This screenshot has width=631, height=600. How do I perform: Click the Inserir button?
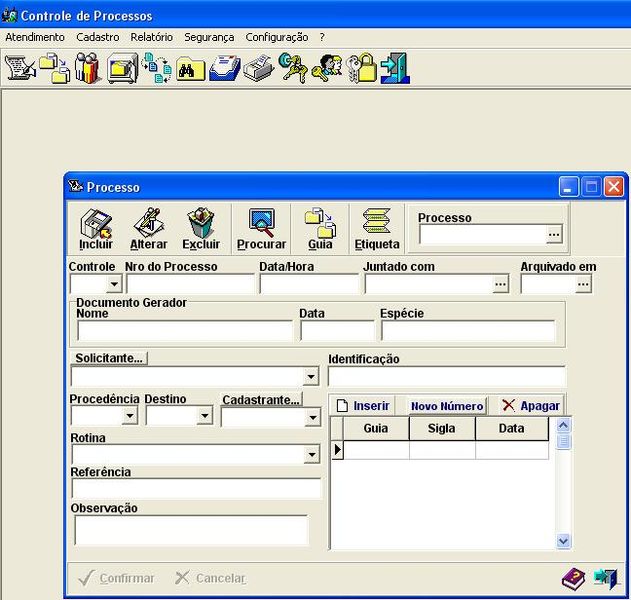pos(363,406)
